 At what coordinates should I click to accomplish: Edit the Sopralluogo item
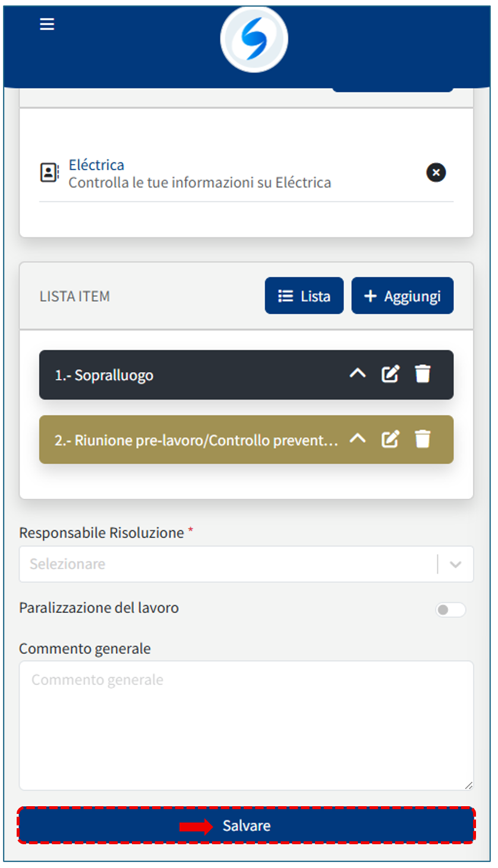click(390, 374)
